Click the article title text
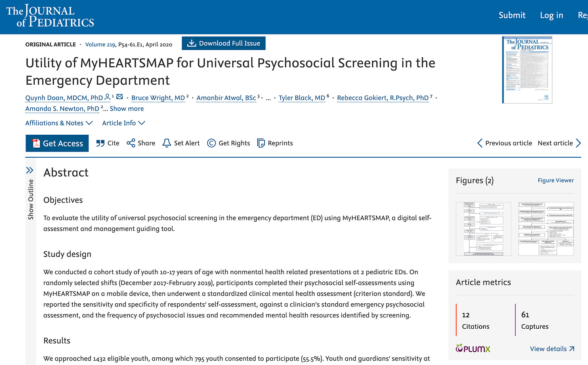The width and height of the screenshot is (588, 365). pyautogui.click(x=230, y=71)
